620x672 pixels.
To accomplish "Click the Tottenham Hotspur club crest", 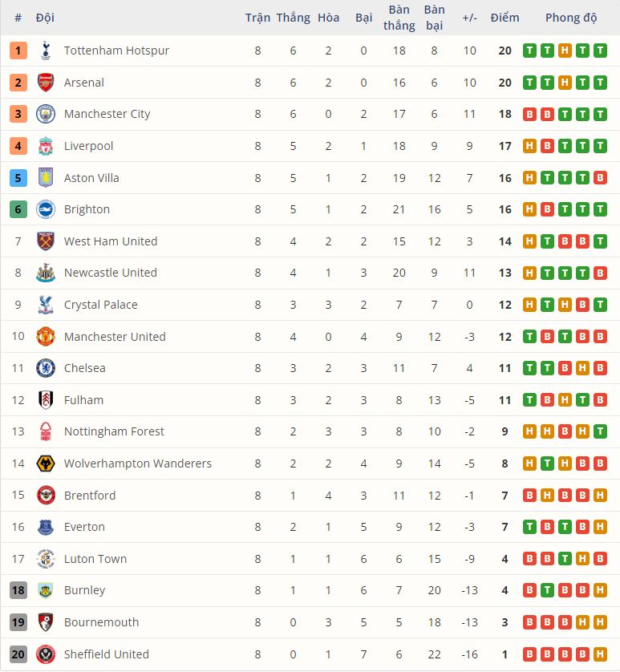I will pyautogui.click(x=44, y=51).
